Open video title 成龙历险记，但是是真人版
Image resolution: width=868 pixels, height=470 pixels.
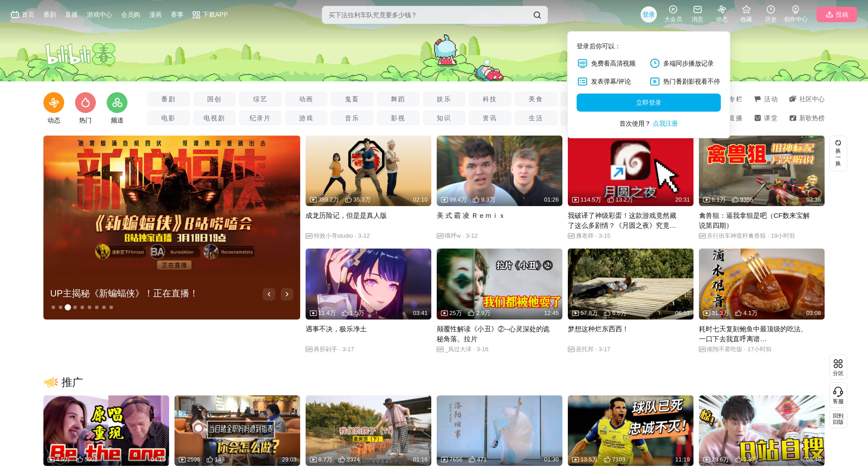pos(346,216)
